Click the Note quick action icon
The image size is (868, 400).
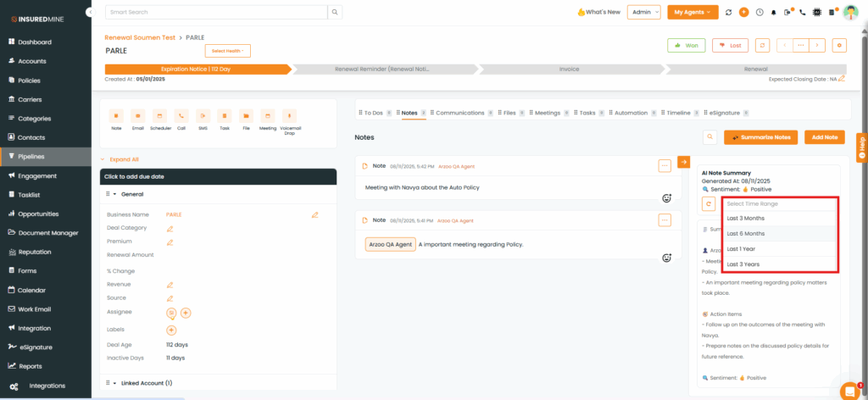coord(116,115)
